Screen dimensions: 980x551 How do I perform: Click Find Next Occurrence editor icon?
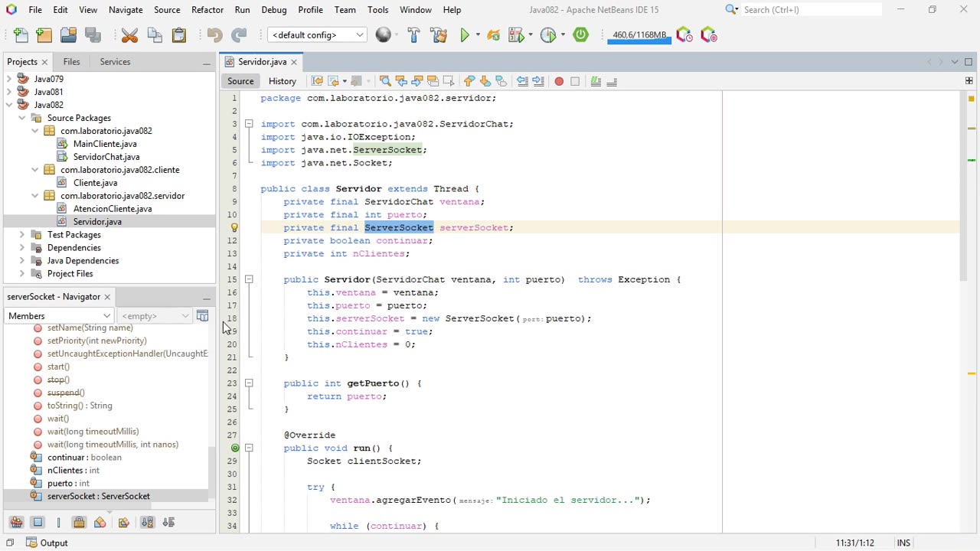coord(417,81)
